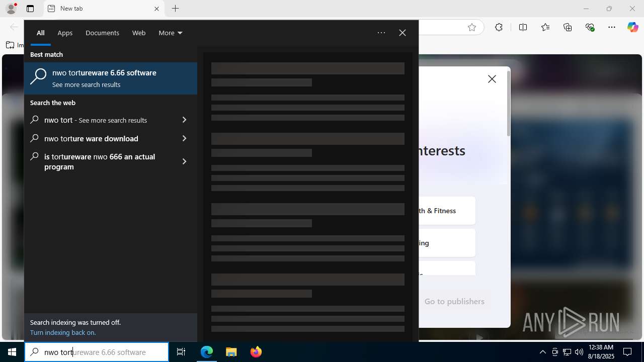Open the Windows Start menu
644x362 pixels.
coord(12,352)
